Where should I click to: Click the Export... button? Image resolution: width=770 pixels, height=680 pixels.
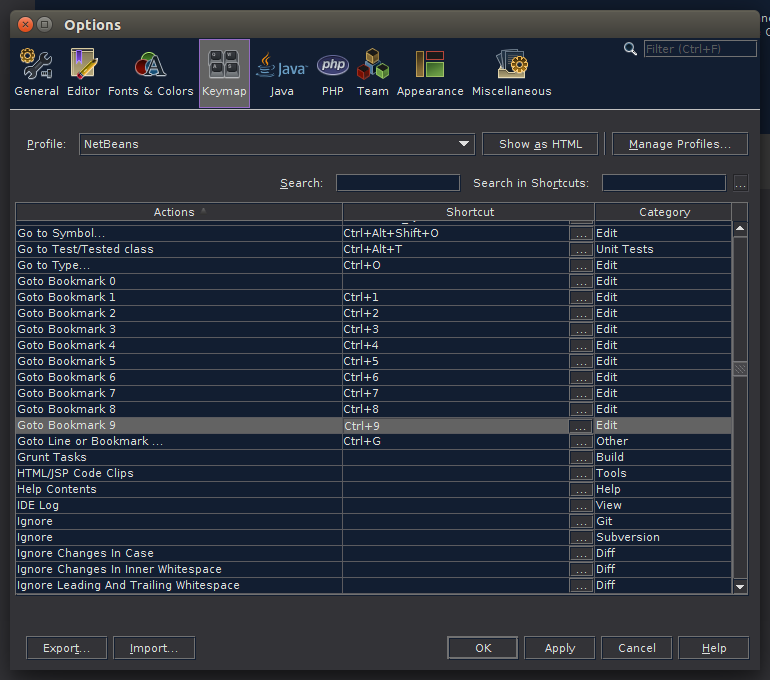[x=66, y=648]
